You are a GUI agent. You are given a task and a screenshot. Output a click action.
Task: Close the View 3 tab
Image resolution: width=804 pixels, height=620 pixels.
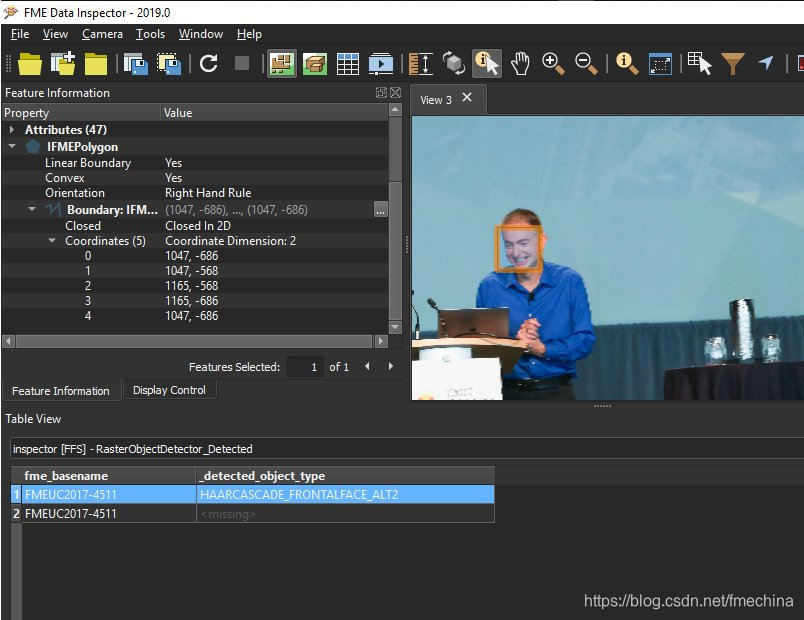point(467,97)
